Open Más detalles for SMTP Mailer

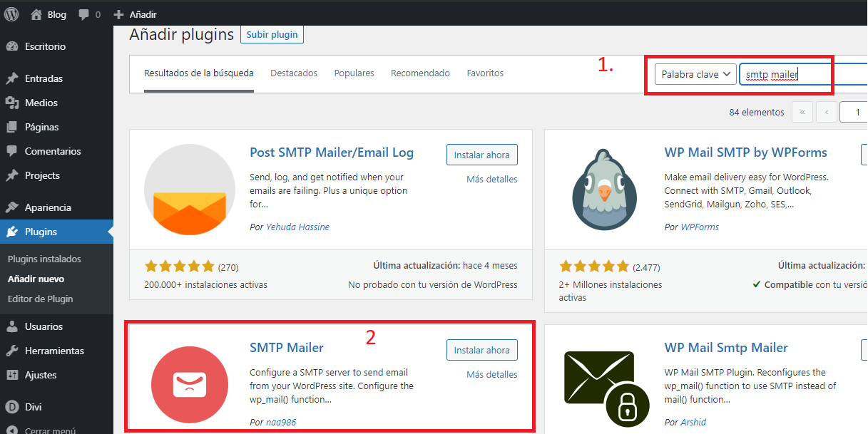[492, 374]
